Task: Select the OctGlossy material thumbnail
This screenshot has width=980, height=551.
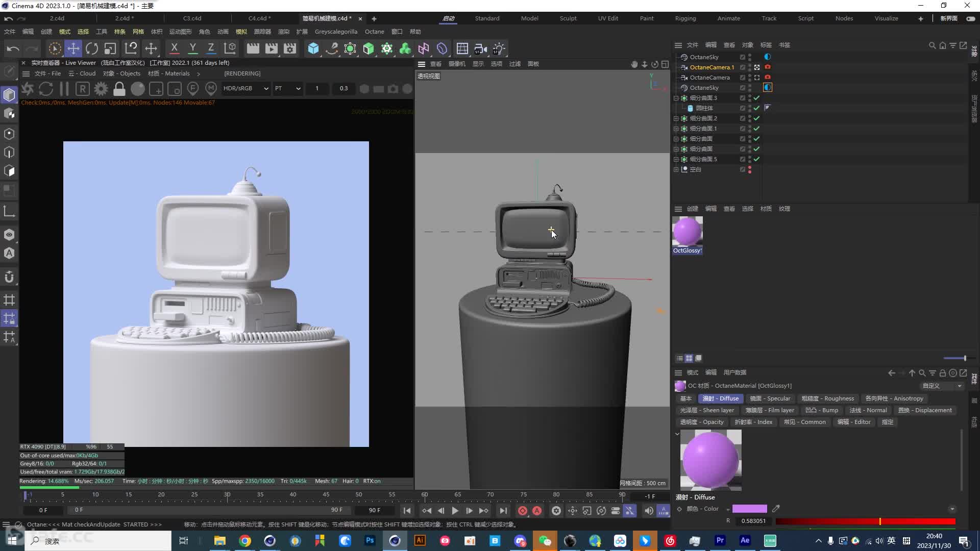Action: coord(687,232)
